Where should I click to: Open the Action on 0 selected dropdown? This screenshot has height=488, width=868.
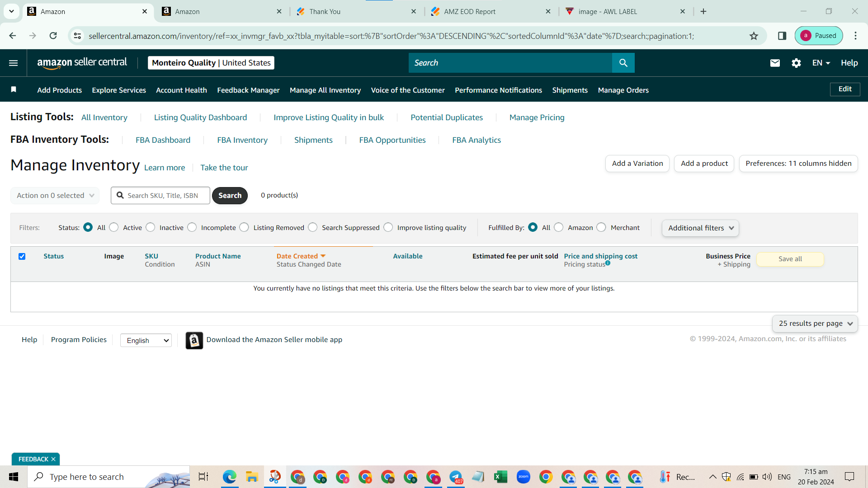[x=55, y=196]
